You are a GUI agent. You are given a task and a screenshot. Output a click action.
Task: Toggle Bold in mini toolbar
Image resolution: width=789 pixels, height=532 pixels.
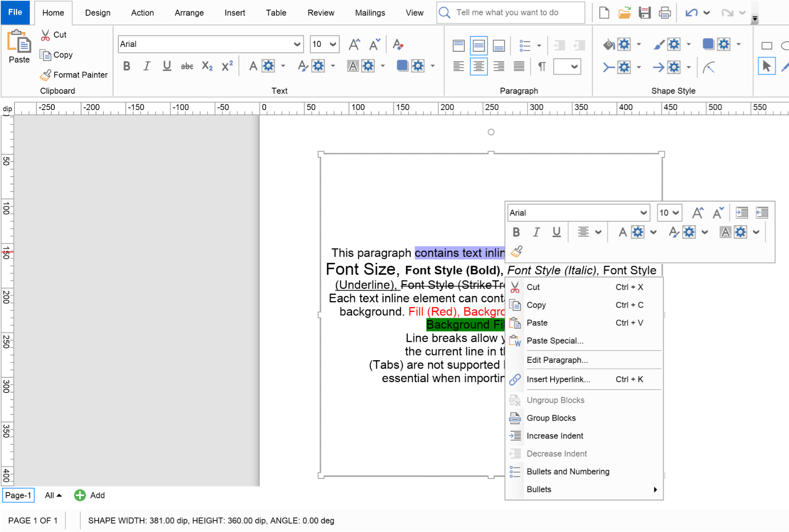pyautogui.click(x=516, y=232)
